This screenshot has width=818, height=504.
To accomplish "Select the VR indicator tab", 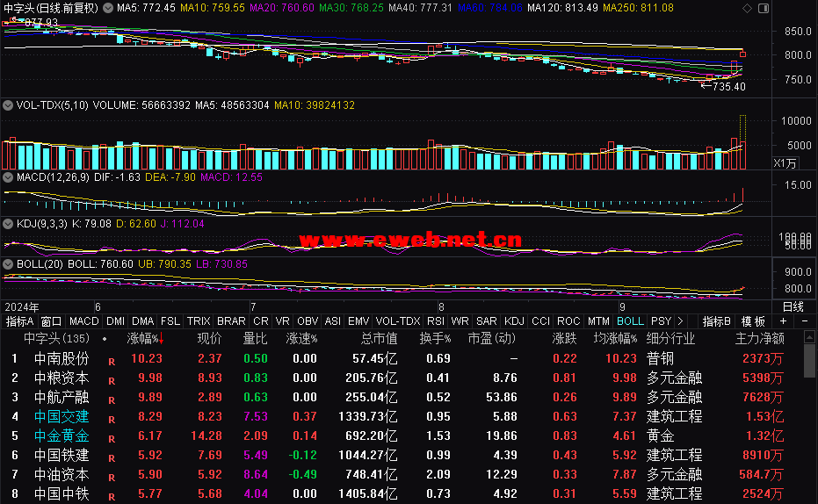I will pyautogui.click(x=282, y=321).
